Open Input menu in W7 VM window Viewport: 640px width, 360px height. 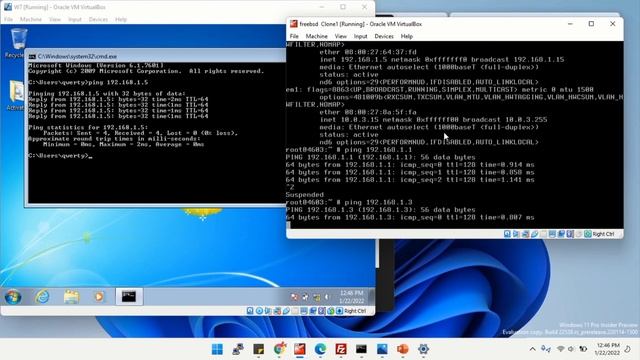pyautogui.click(x=75, y=19)
